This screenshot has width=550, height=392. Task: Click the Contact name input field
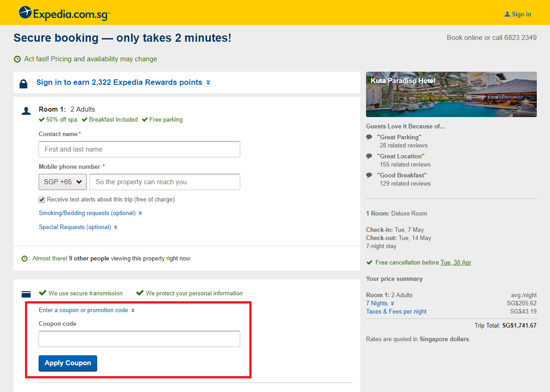139,149
